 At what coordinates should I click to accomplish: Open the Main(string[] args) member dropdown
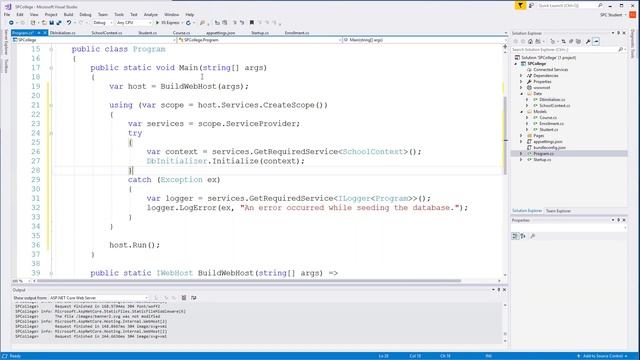click(x=424, y=40)
